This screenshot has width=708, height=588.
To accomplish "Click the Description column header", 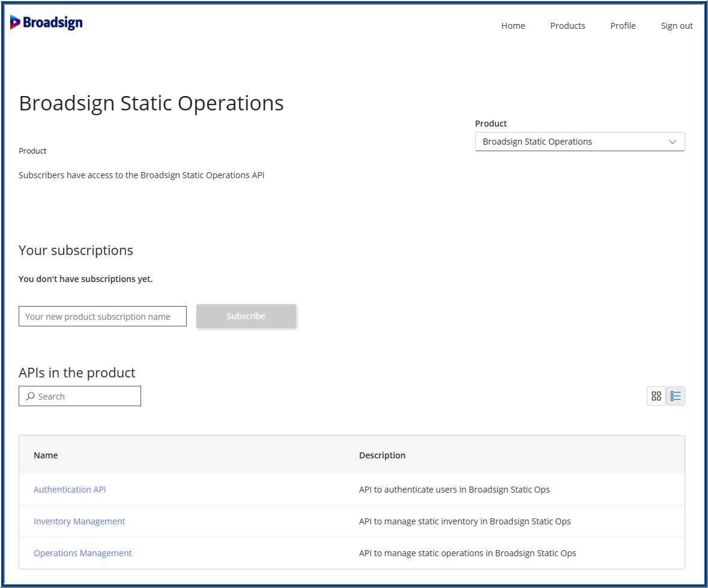I will [x=382, y=455].
